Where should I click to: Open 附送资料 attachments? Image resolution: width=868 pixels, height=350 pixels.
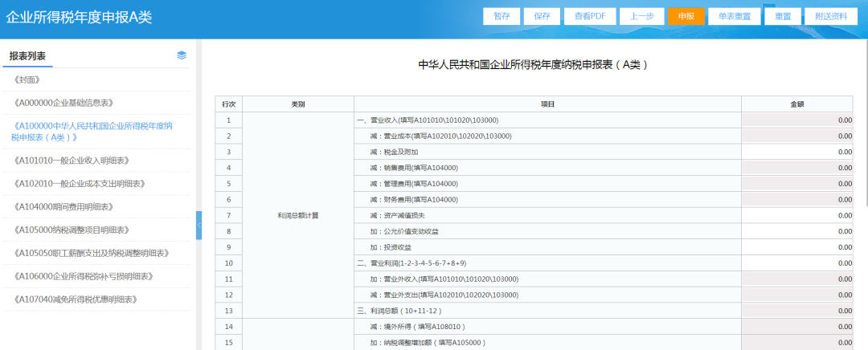pos(830,17)
